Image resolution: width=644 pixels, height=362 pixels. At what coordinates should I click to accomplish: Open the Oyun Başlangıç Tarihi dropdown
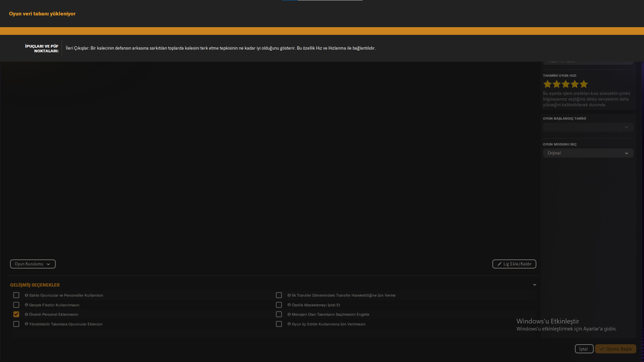588,127
